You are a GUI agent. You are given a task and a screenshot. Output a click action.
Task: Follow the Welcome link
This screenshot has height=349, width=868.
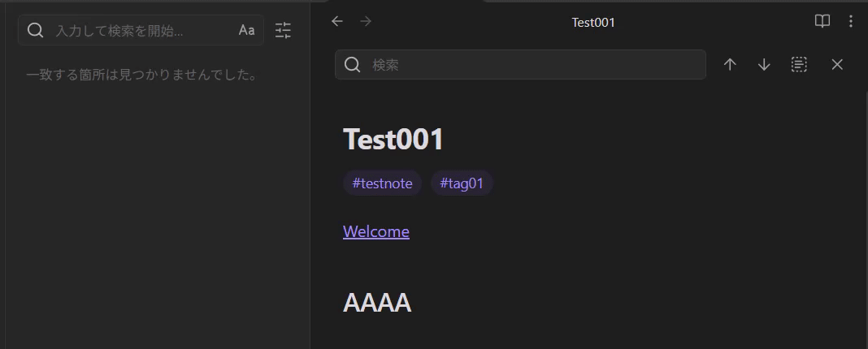tap(376, 231)
